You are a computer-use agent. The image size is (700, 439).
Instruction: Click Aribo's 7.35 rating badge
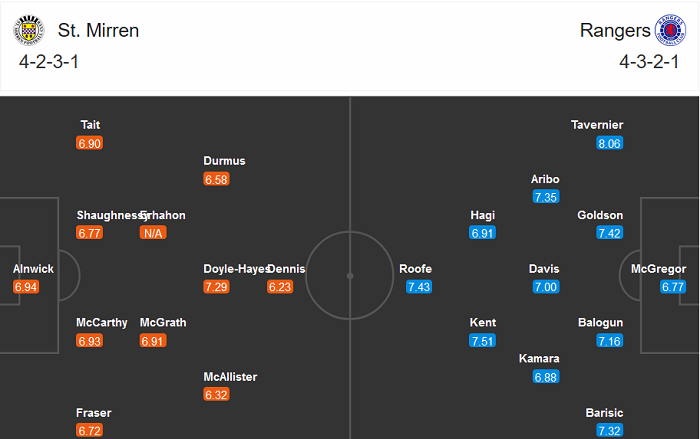pos(546,197)
